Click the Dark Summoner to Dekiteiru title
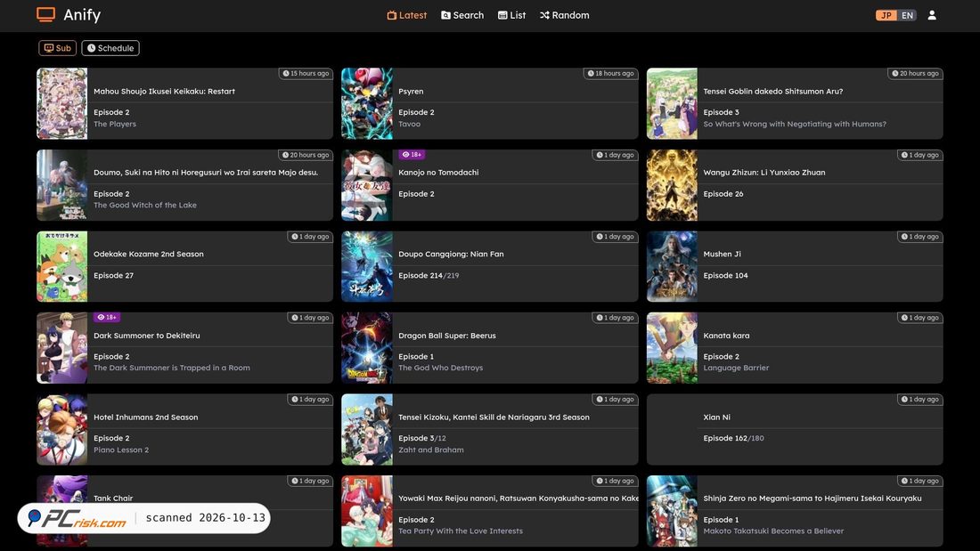980x551 pixels. tap(147, 336)
